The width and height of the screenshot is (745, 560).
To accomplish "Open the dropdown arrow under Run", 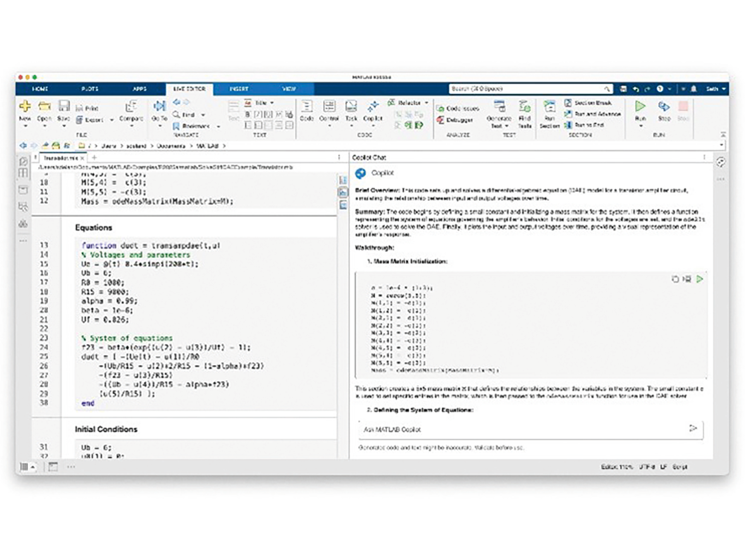I will coord(641,126).
